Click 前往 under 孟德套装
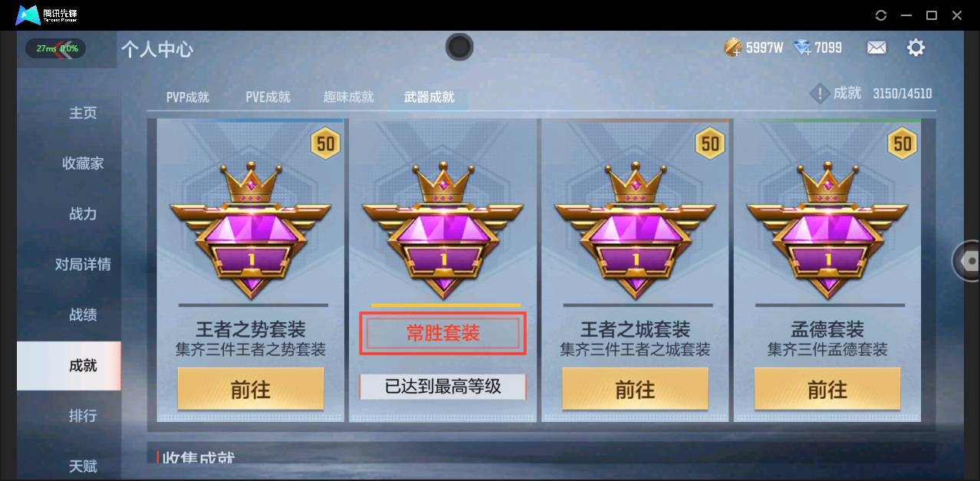 tap(827, 389)
